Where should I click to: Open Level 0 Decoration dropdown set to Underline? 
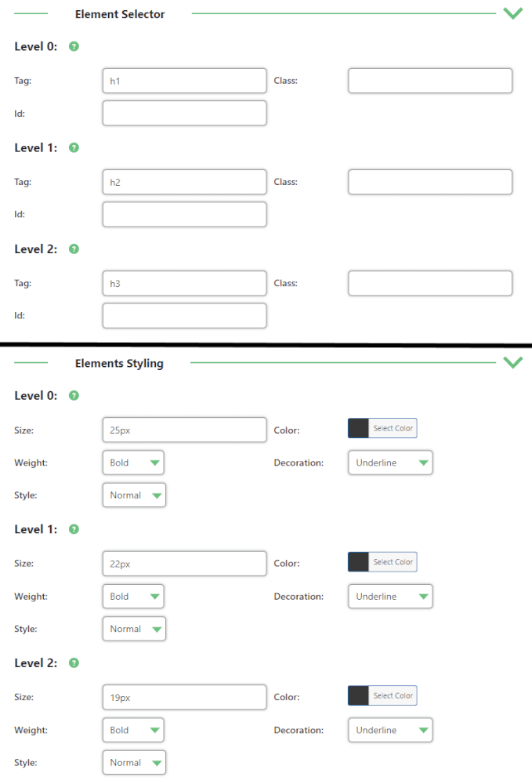(x=390, y=463)
